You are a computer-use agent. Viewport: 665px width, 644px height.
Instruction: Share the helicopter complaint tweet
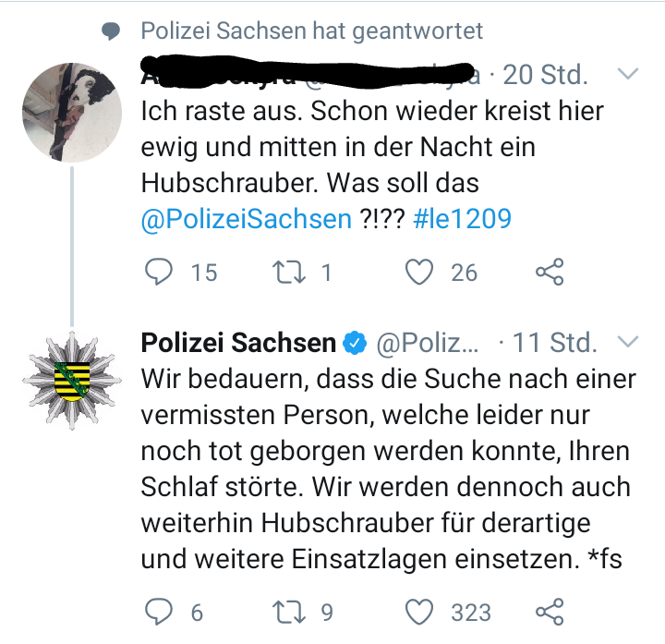(550, 272)
